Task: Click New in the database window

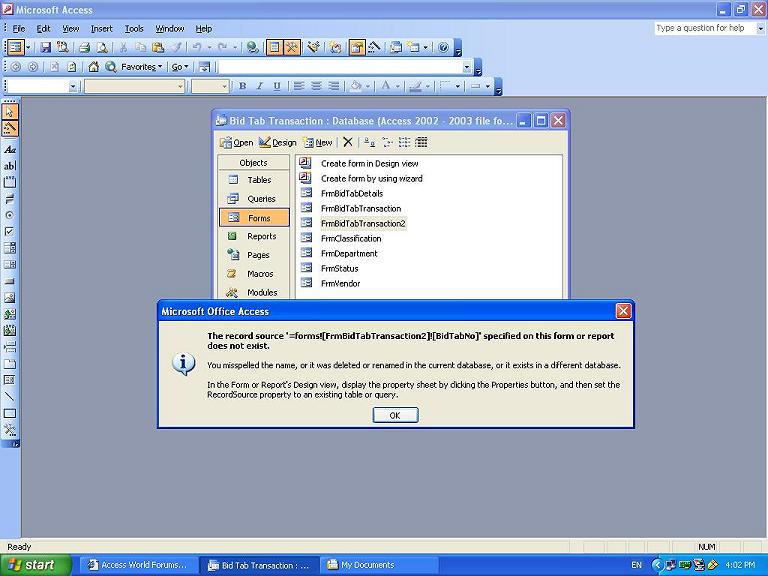Action: [318, 142]
